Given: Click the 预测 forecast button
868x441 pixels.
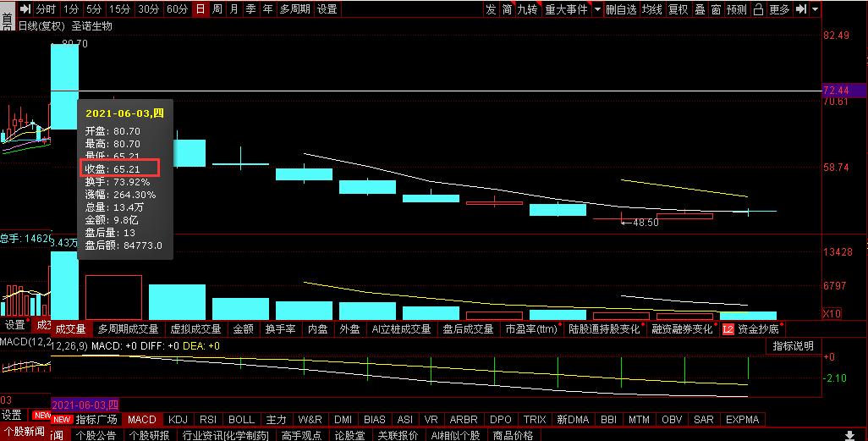Looking at the screenshot, I should (737, 8).
